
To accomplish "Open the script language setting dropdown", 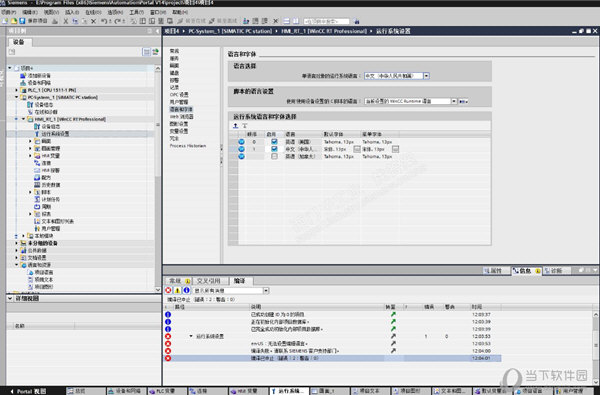I will coord(454,101).
